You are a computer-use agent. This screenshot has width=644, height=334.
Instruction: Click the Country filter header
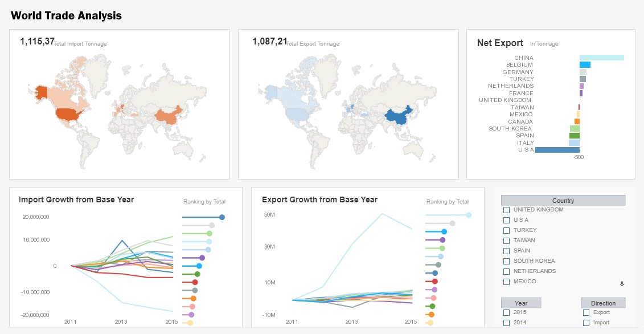tap(563, 201)
